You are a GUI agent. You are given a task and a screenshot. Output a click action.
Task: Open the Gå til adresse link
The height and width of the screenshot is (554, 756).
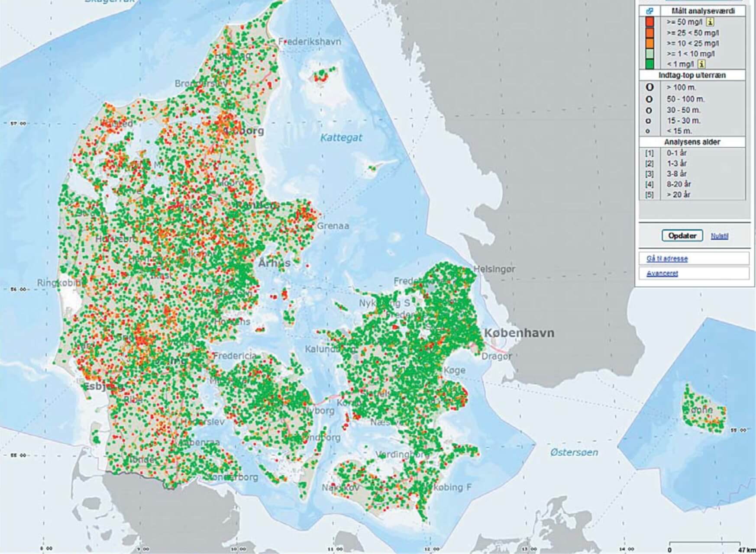(667, 259)
